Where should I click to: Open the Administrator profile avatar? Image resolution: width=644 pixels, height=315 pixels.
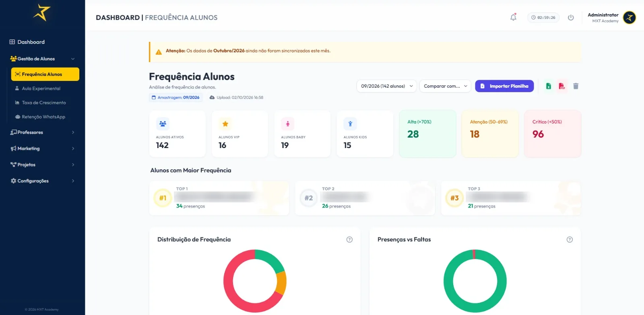[630, 17]
